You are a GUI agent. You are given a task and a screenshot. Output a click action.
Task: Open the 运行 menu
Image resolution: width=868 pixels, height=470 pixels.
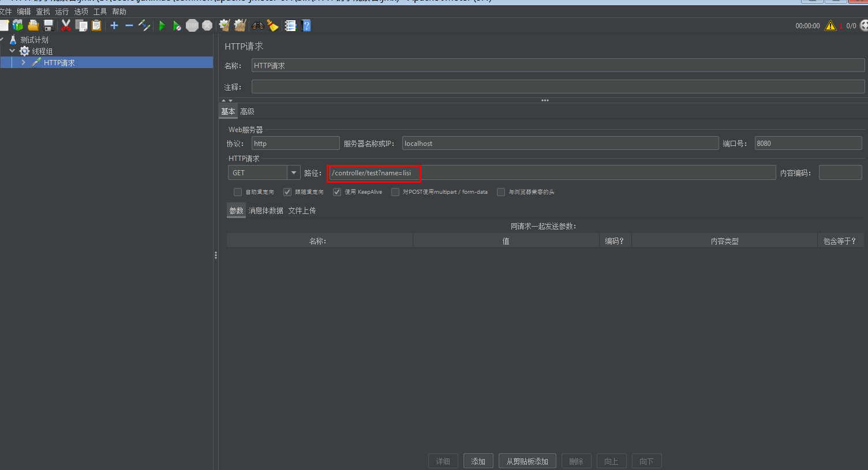pyautogui.click(x=62, y=12)
